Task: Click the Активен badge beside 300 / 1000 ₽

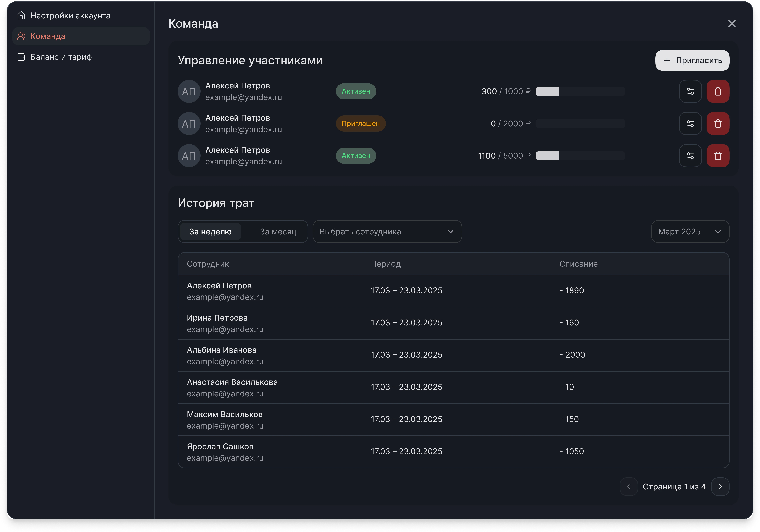Action: click(x=356, y=91)
